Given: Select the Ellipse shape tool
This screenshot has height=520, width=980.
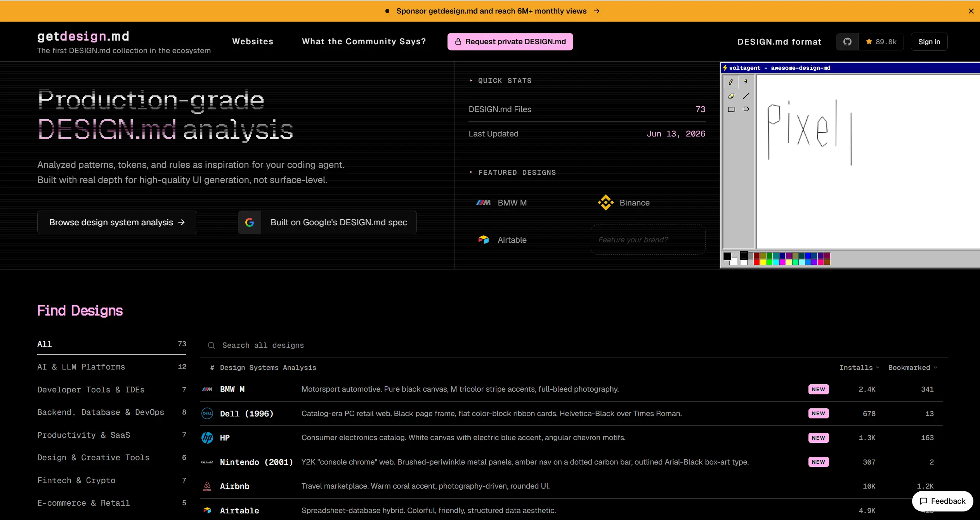Looking at the screenshot, I should point(746,109).
